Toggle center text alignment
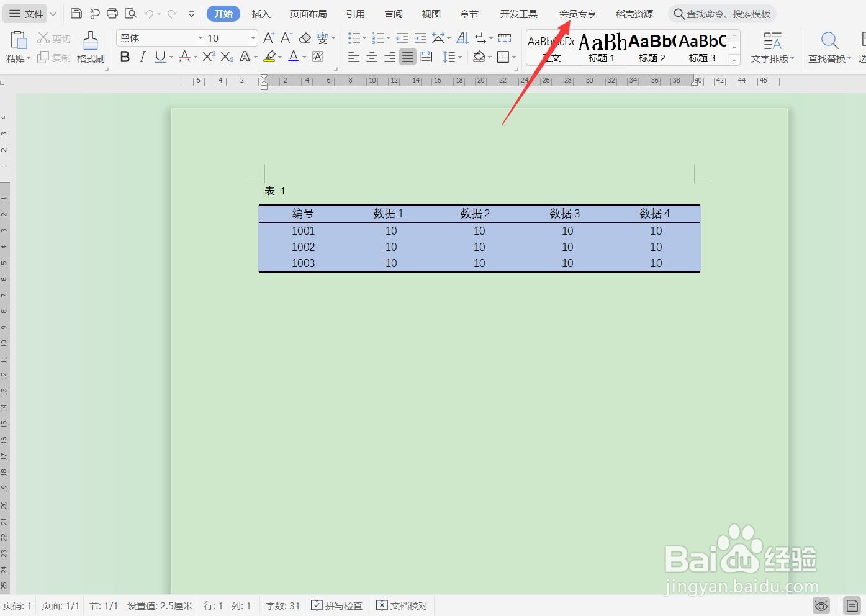Viewport: 866px width, 616px height. tap(372, 57)
